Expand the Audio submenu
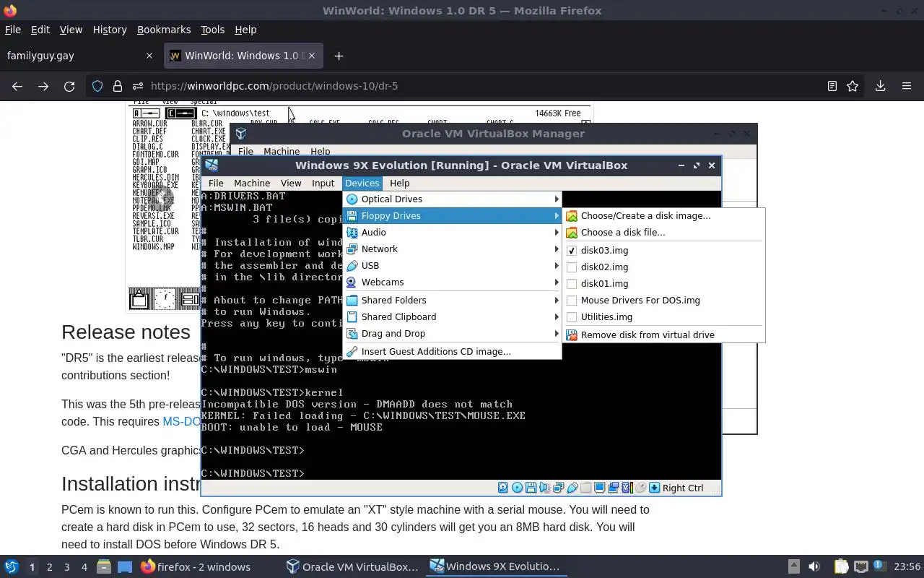 click(452, 232)
